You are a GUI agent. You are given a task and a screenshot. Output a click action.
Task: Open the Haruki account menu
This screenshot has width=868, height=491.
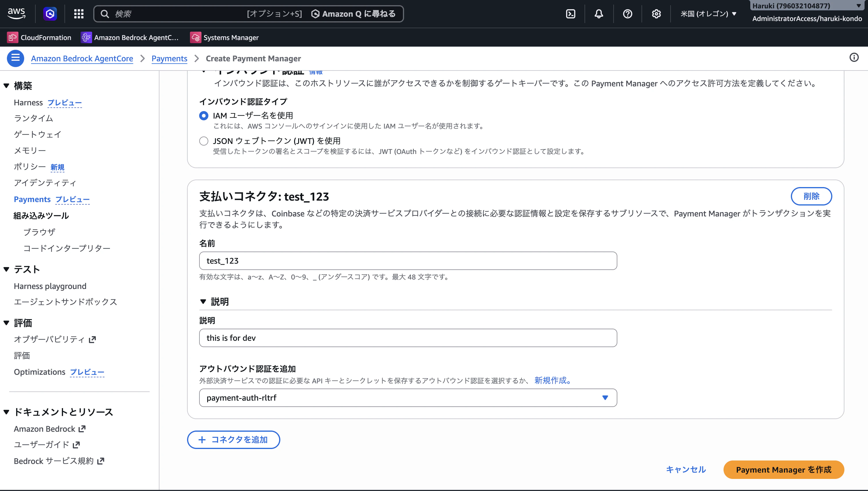[x=807, y=6]
